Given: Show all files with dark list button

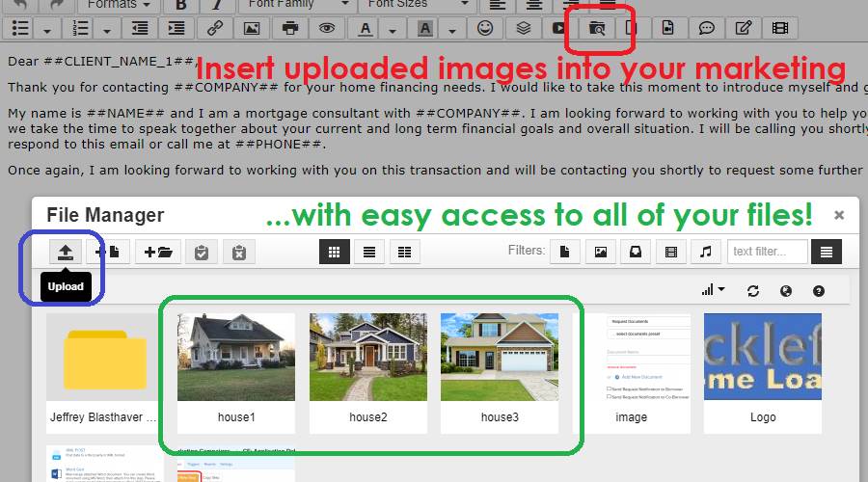Looking at the screenshot, I should [827, 253].
